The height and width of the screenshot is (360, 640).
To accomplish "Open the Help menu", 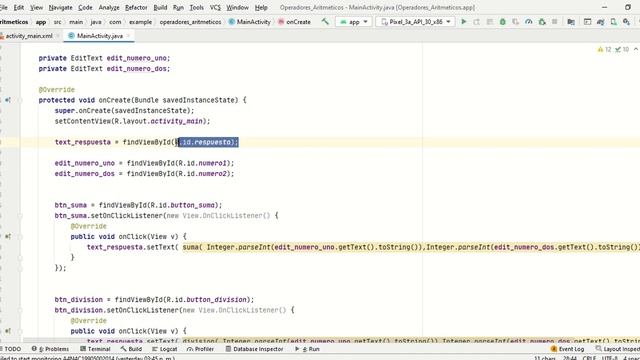I will (x=261, y=7).
